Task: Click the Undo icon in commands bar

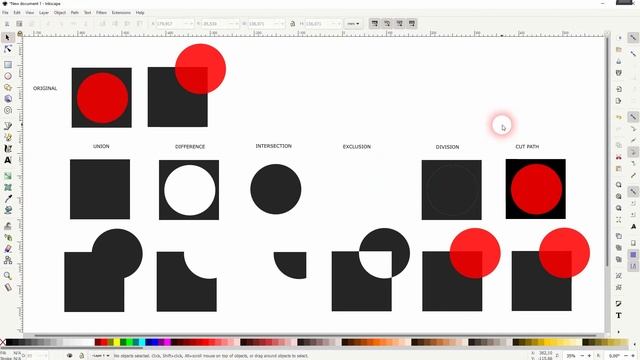Action: tap(619, 118)
